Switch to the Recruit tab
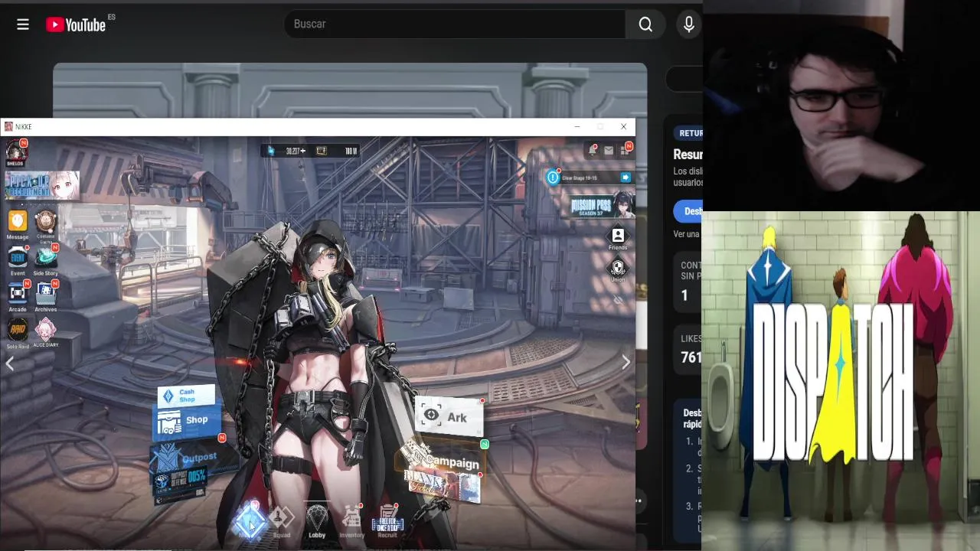This screenshot has width=980, height=551. 387,522
